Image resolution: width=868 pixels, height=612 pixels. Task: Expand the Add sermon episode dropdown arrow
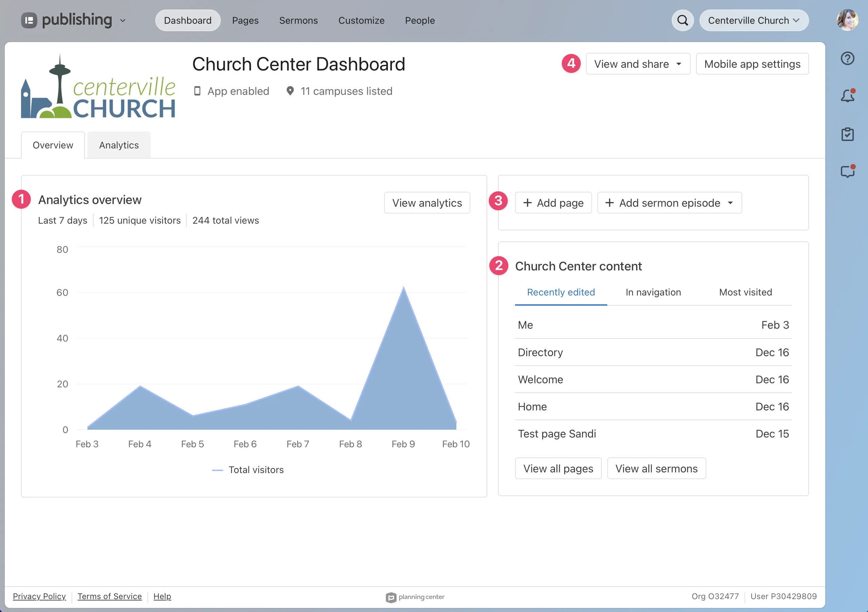(730, 203)
